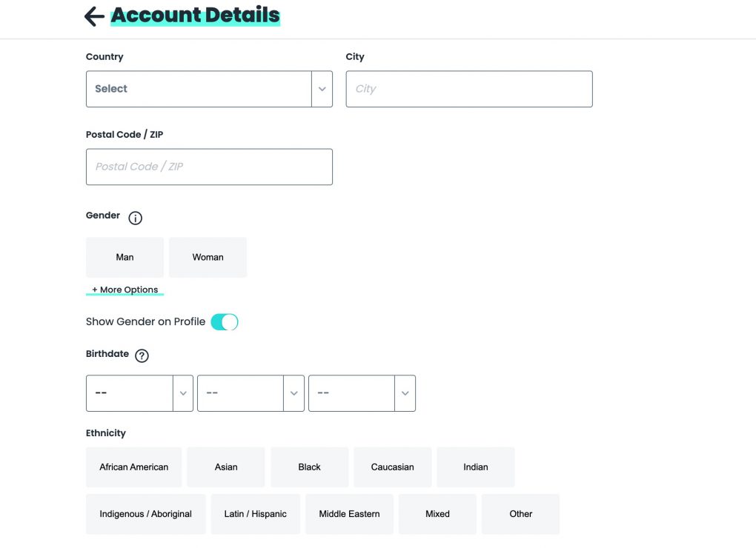
Task: Open the Country Select dropdown
Action: coord(209,89)
